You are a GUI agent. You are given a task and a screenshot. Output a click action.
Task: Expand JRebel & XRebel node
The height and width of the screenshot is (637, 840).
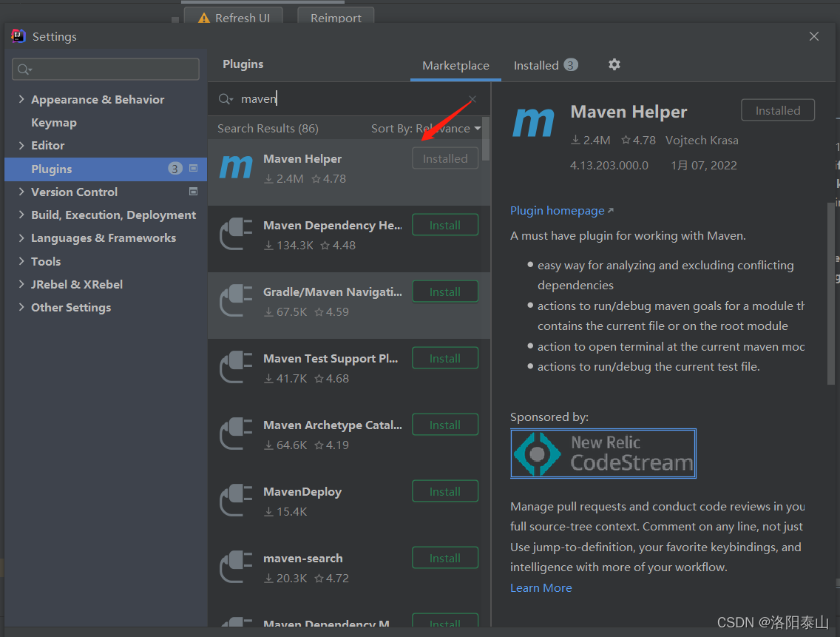[21, 284]
